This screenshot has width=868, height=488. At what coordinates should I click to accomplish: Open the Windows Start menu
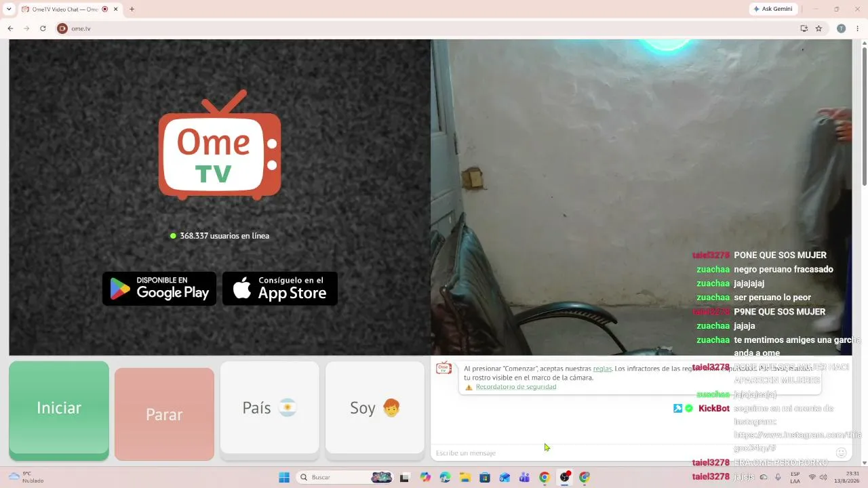point(284,477)
